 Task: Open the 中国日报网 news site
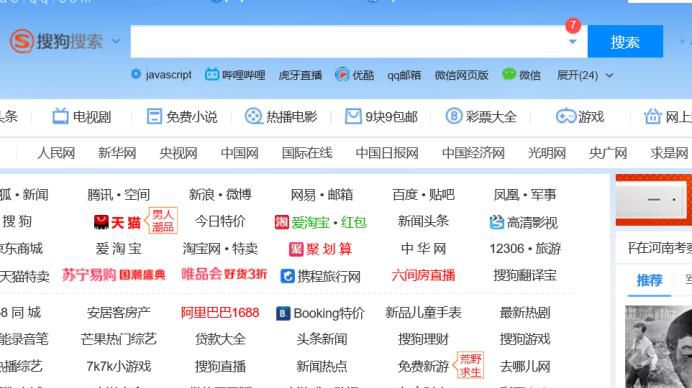pos(387,153)
